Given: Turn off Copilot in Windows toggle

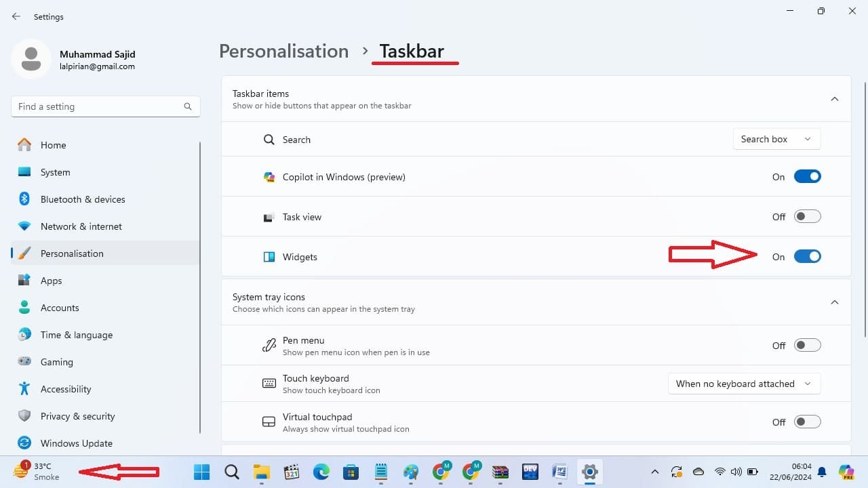Looking at the screenshot, I should click(x=807, y=177).
